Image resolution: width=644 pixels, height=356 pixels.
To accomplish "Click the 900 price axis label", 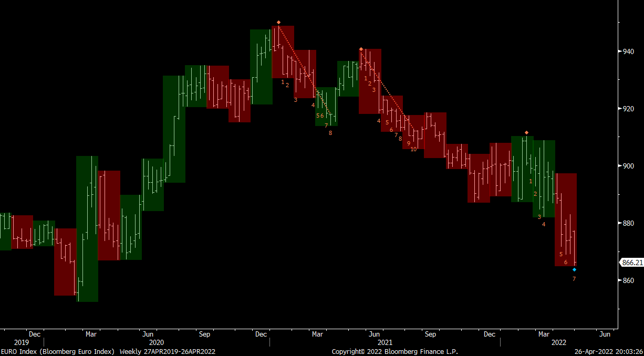I will (x=628, y=166).
